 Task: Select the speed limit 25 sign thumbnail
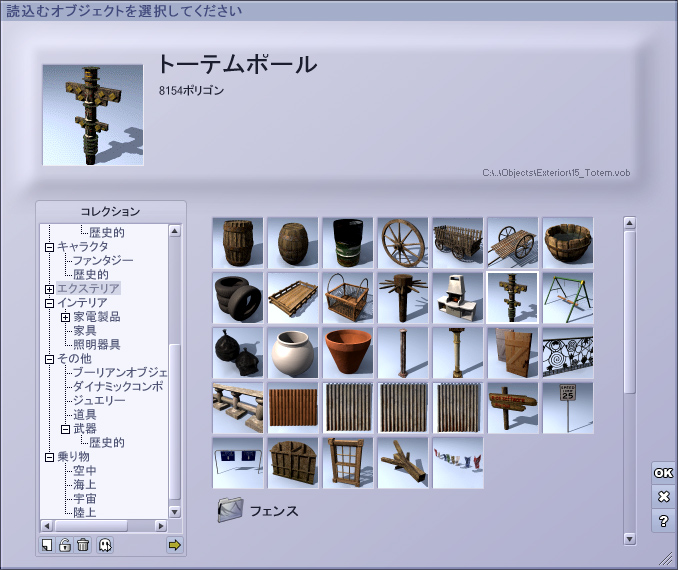[x=568, y=408]
